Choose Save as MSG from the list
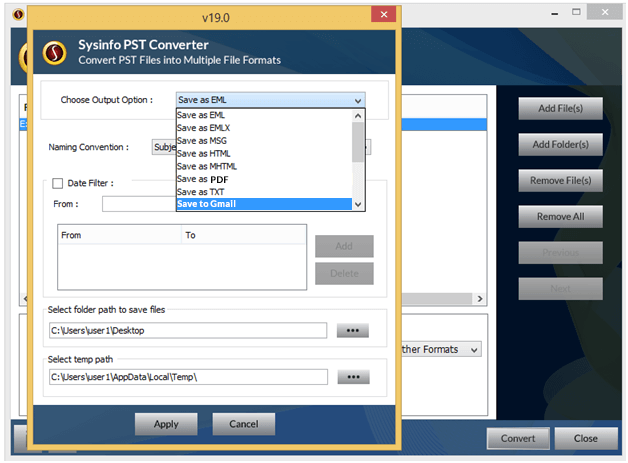The width and height of the screenshot is (628, 463). pyautogui.click(x=264, y=141)
